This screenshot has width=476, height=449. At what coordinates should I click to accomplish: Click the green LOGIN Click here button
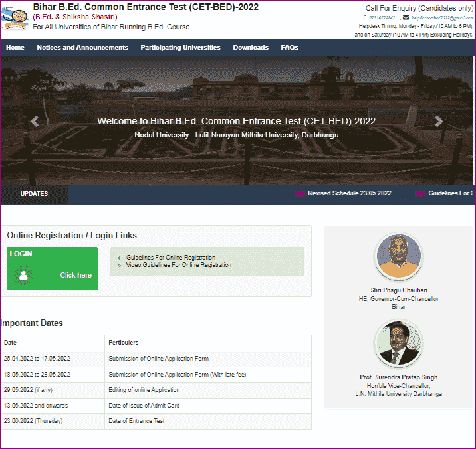tap(53, 268)
